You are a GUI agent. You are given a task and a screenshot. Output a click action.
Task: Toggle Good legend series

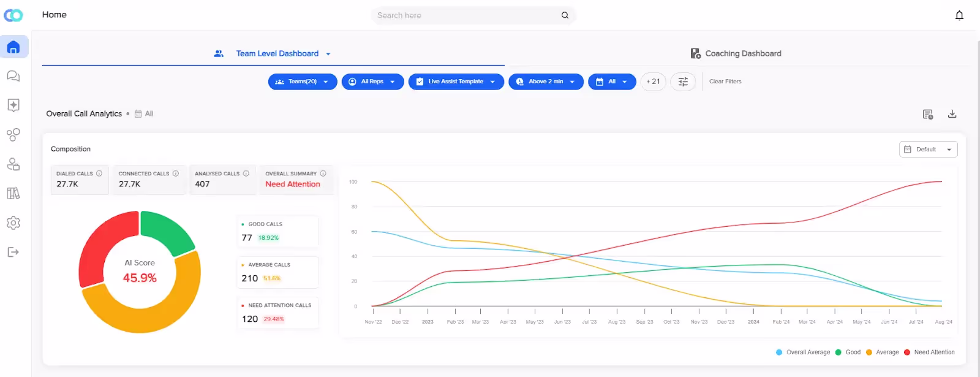pos(848,352)
